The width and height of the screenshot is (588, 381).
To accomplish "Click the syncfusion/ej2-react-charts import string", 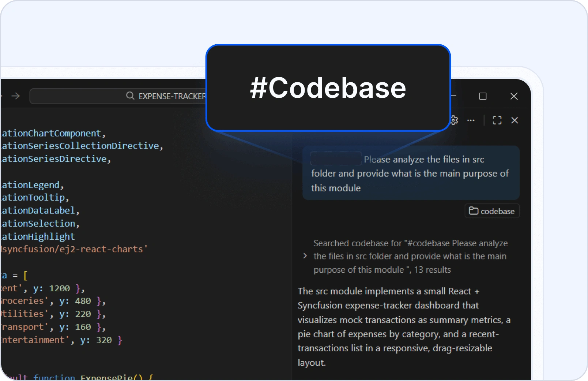I will click(x=73, y=249).
